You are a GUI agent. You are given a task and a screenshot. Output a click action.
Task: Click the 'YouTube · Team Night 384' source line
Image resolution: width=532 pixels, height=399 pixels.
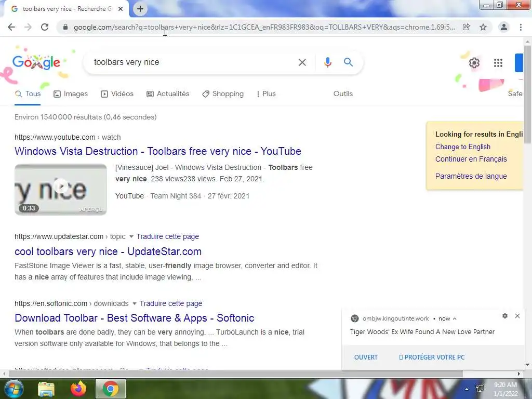point(182,196)
